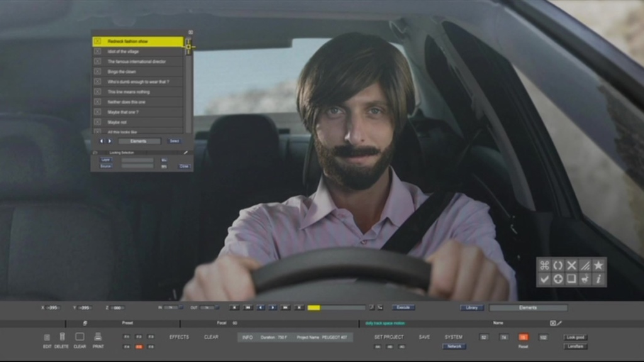Click the list panel scrollbar handle
Screen dimensions: 644x362
(188, 47)
